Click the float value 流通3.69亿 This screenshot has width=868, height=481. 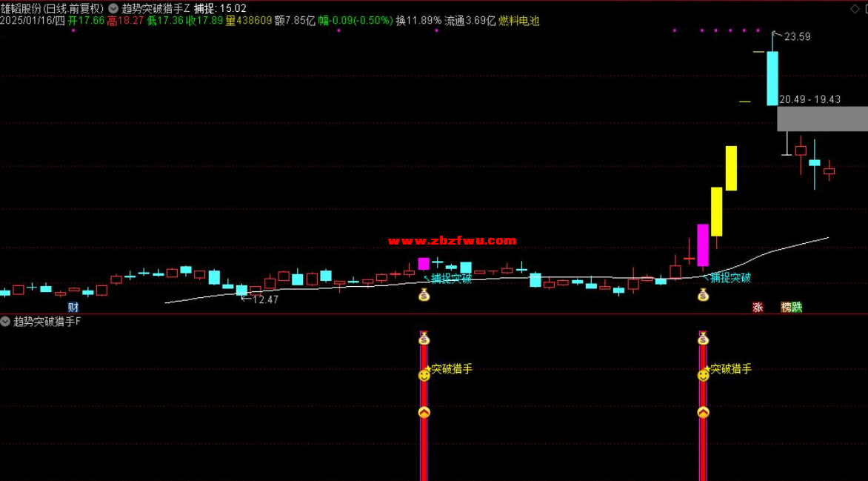(470, 21)
